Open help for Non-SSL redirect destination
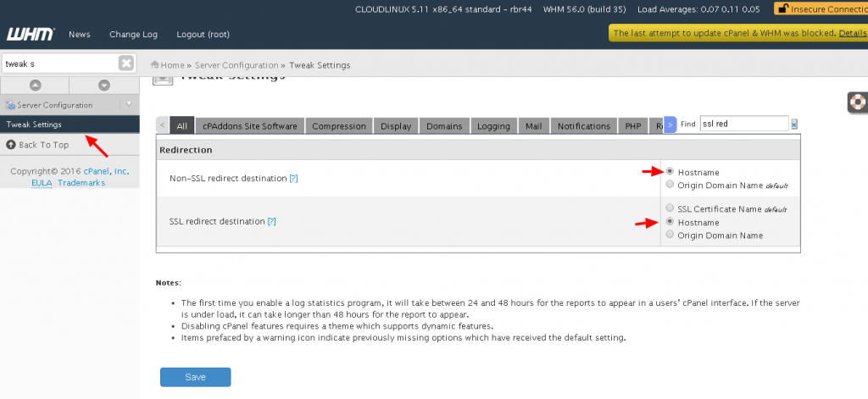Image resolution: width=868 pixels, height=399 pixels. (x=293, y=178)
